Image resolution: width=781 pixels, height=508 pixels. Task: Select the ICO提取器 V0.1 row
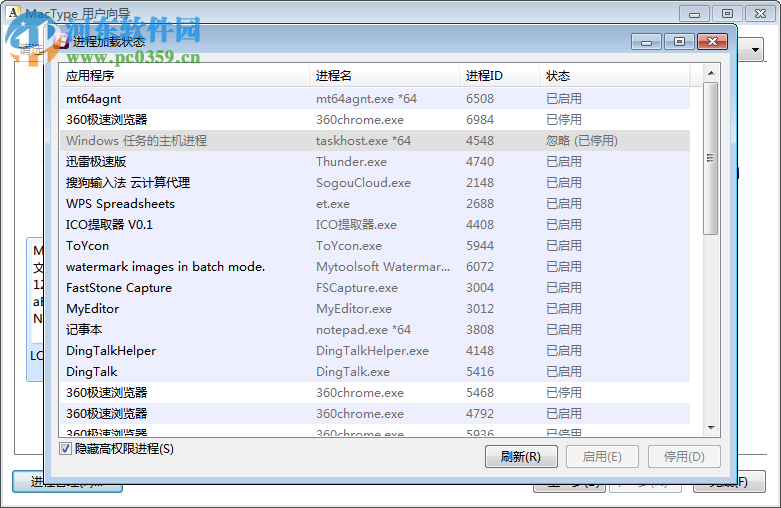coord(375,225)
